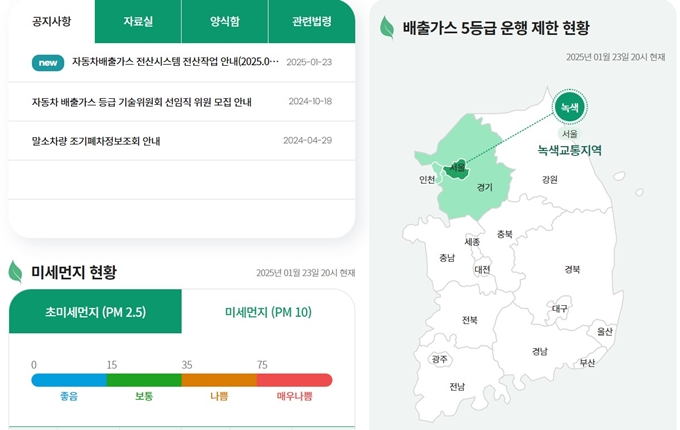This screenshot has height=430, width=680.
Task: Open notice 말소차량 조기폐차정보조회 안내
Action: pyautogui.click(x=96, y=141)
